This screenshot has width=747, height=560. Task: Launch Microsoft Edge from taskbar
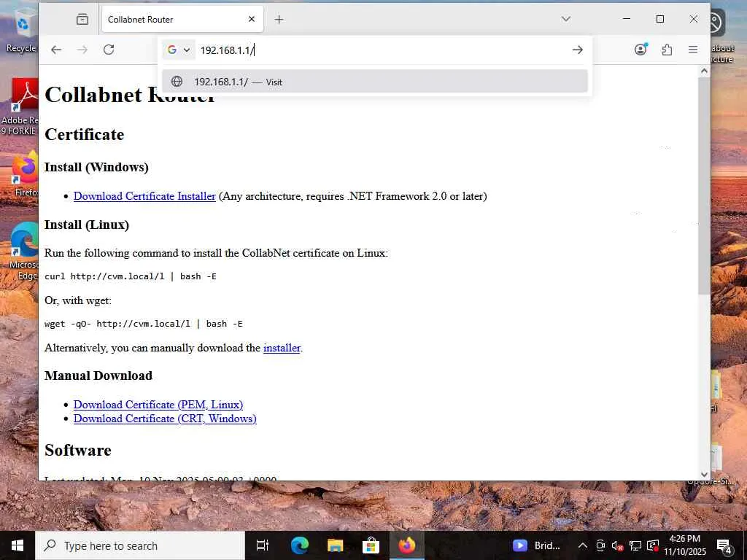(x=300, y=545)
